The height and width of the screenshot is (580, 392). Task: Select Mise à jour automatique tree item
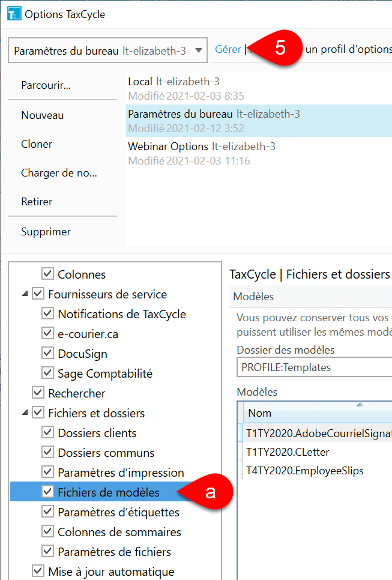[111, 572]
